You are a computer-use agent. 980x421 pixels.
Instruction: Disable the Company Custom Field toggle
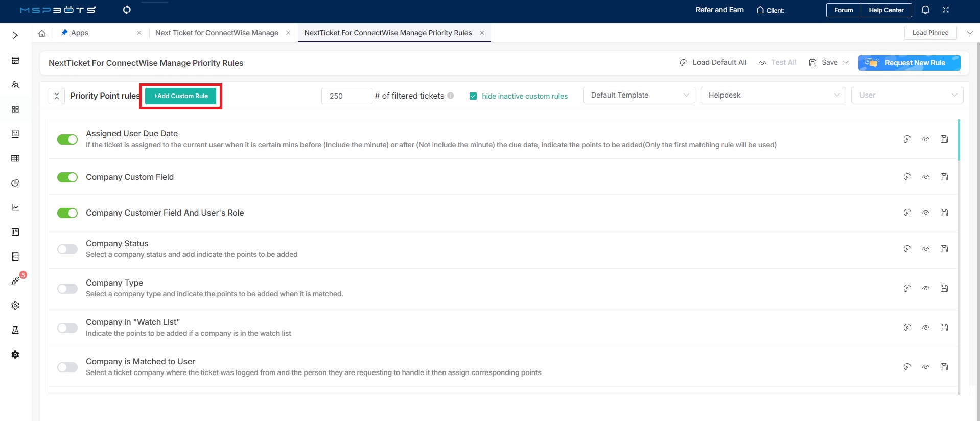click(67, 177)
